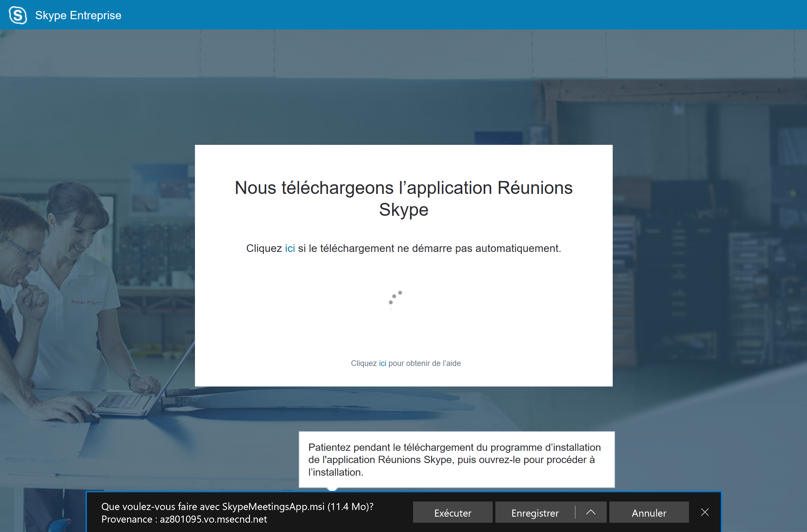Click the loading spinner in dialog
This screenshot has height=532, width=807.
click(396, 300)
